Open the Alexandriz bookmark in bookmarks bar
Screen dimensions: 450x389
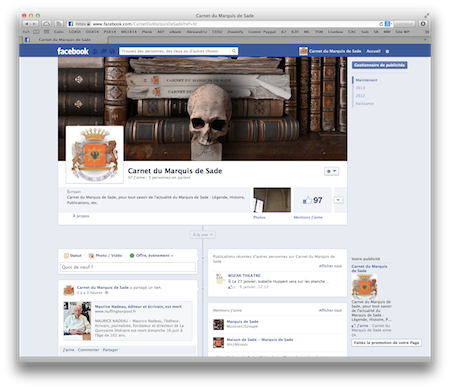point(197,32)
